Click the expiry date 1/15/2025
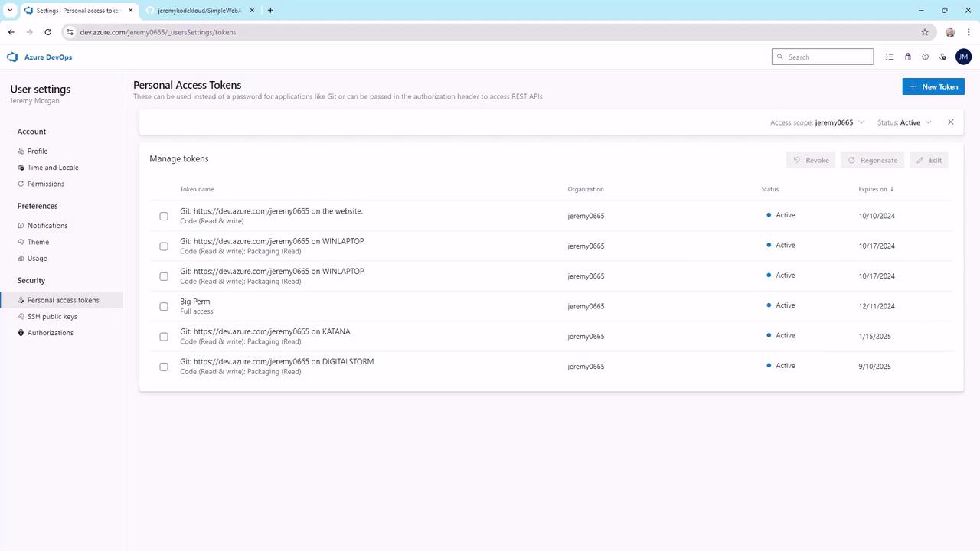The width and height of the screenshot is (980, 551). 875,337
